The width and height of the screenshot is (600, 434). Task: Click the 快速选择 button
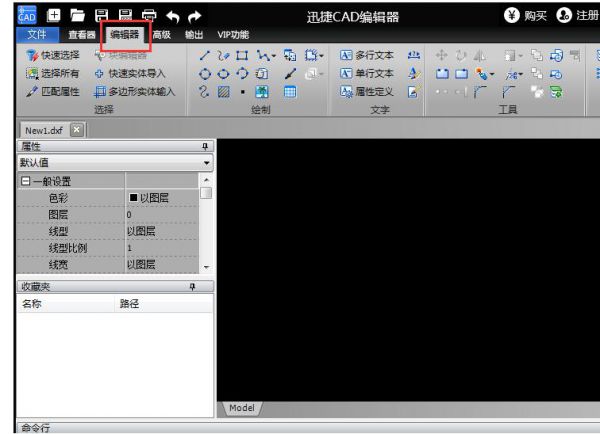point(54,55)
